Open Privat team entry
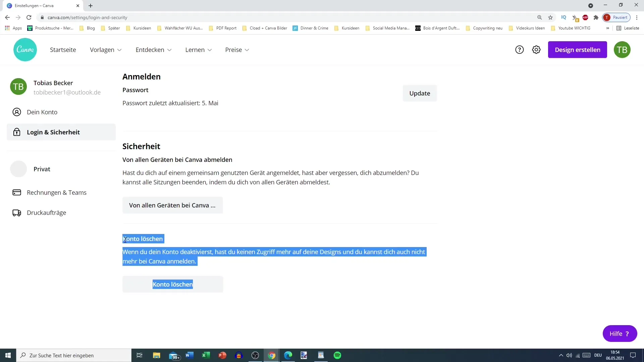Screen dimensions: 644x362 point(61,169)
